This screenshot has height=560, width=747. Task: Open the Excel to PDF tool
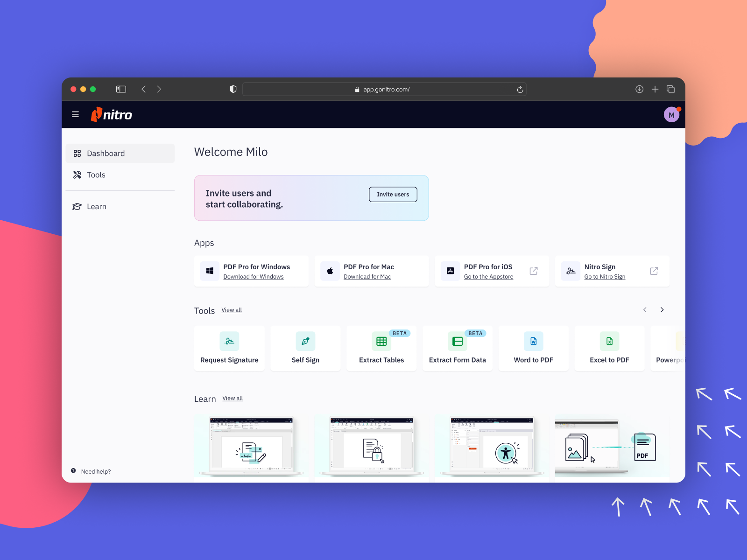[x=609, y=348]
